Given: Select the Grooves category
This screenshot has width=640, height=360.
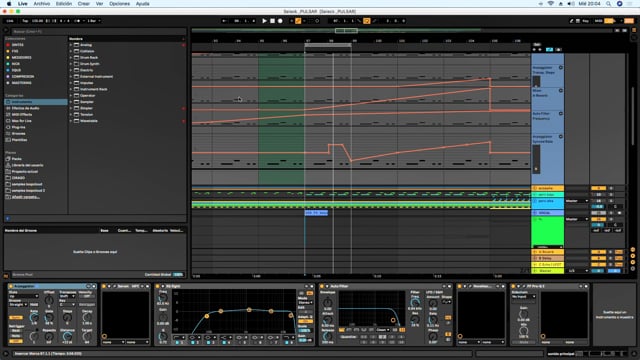Looking at the screenshot, I should click(x=18, y=133).
